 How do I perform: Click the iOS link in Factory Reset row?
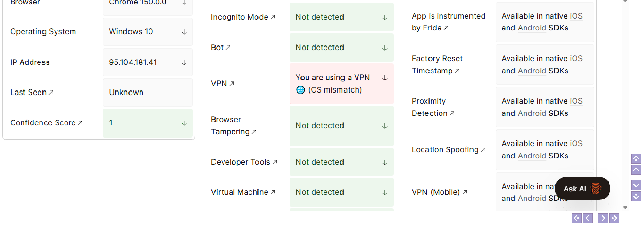[576, 59]
